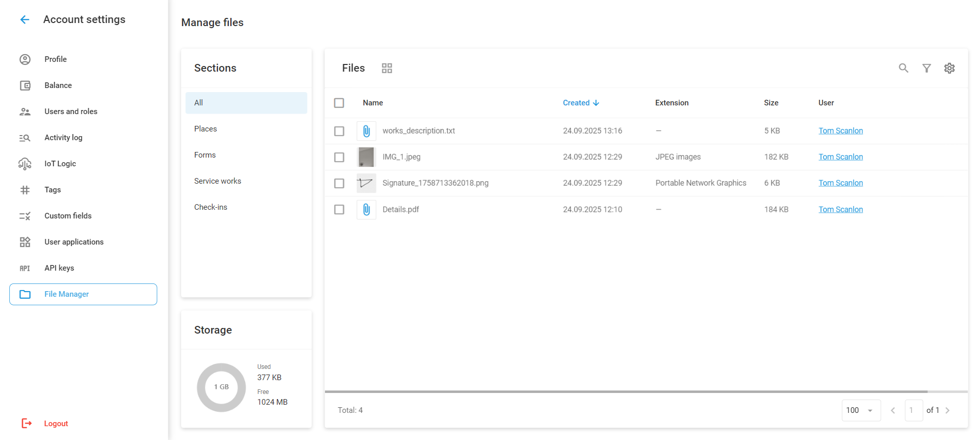Image resolution: width=980 pixels, height=440 pixels.
Task: Click the Tags hash icon
Action: pos(25,190)
